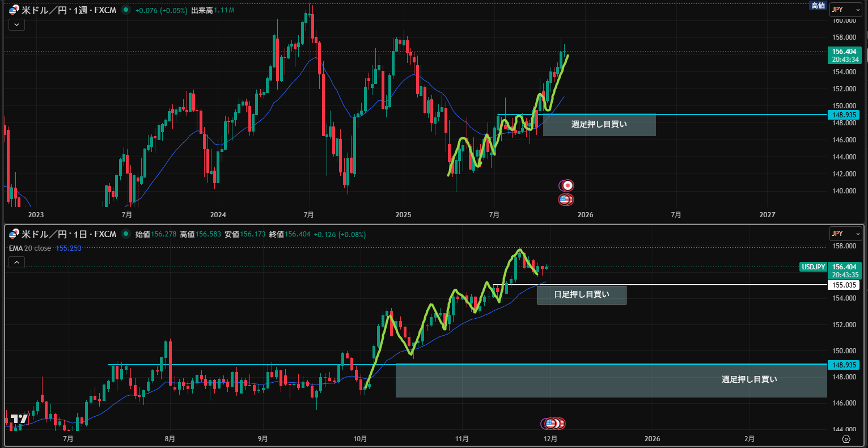
Task: Select the EMA 20 close indicator label
Action: coord(30,248)
